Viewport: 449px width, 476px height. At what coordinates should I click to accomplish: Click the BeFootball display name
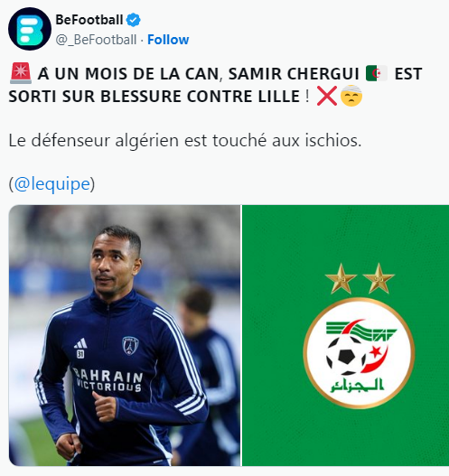(x=89, y=20)
